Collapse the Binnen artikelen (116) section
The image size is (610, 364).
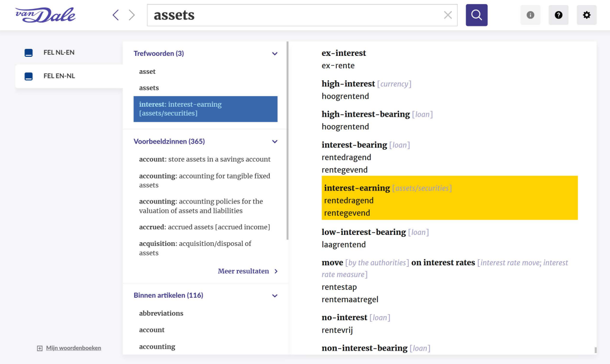point(274,296)
